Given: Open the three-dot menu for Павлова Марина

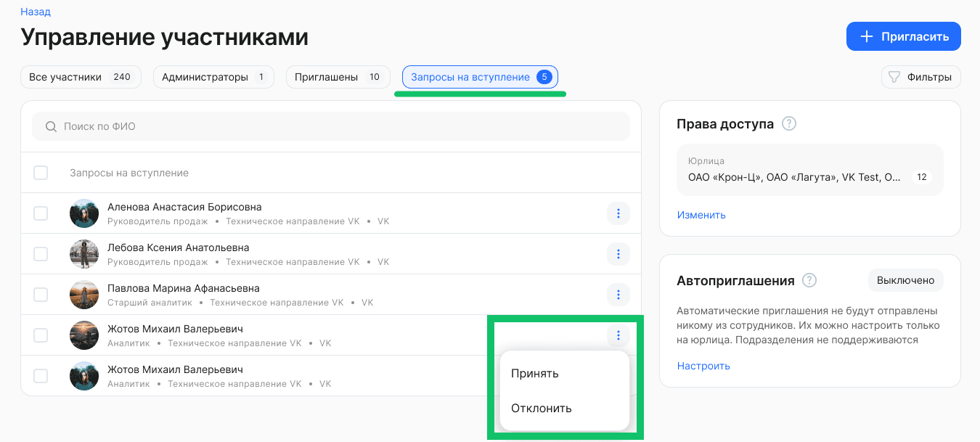Looking at the screenshot, I should pos(618,295).
